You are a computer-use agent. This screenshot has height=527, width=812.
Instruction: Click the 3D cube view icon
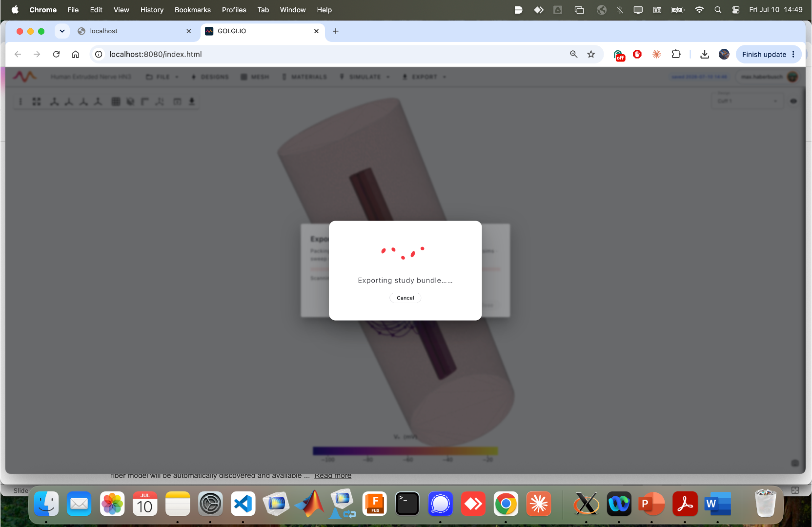[x=130, y=101]
